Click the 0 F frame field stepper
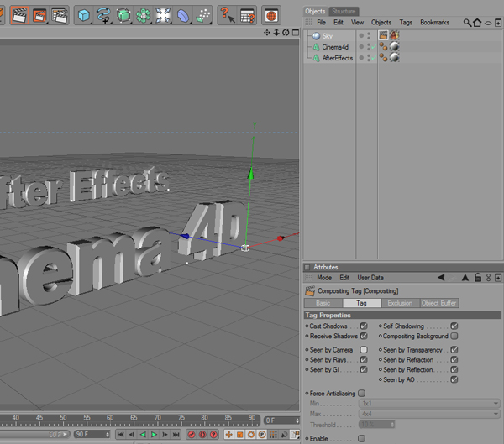The image size is (504, 444). point(297,420)
